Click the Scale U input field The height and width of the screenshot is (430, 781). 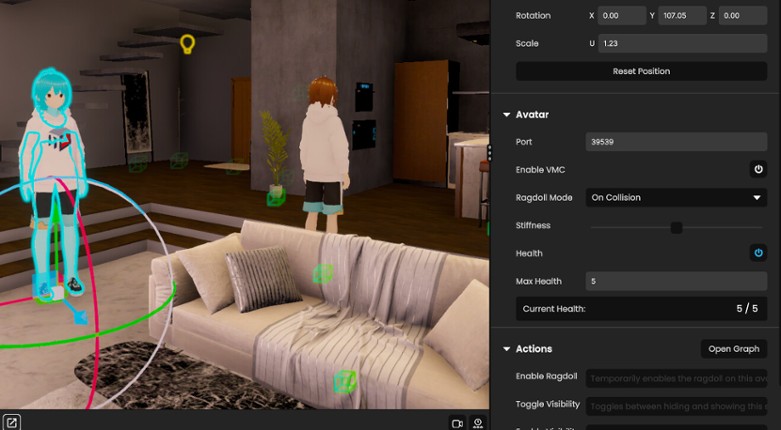682,43
